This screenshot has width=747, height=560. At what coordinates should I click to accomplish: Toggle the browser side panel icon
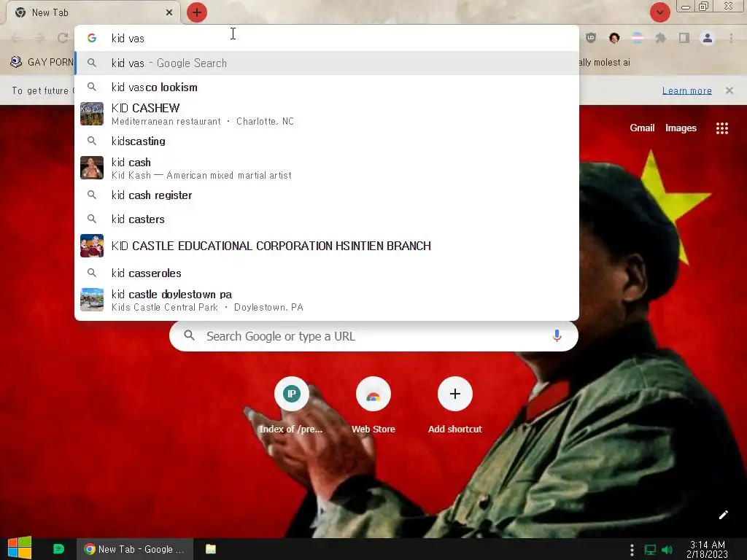pos(684,38)
